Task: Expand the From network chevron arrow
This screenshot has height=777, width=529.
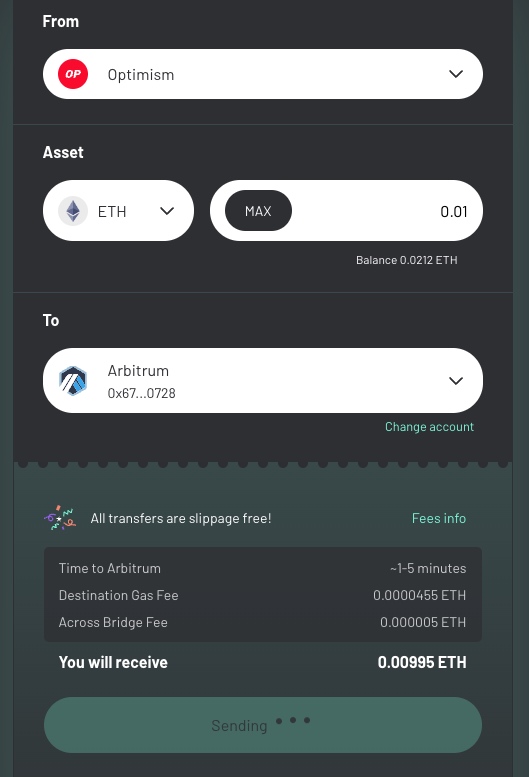Action: point(456,74)
